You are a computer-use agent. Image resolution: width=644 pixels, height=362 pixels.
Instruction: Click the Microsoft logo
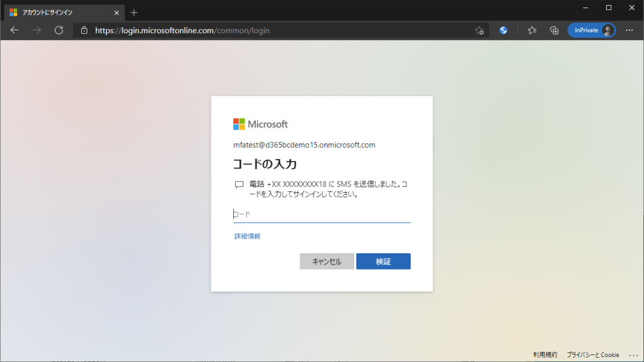(260, 124)
